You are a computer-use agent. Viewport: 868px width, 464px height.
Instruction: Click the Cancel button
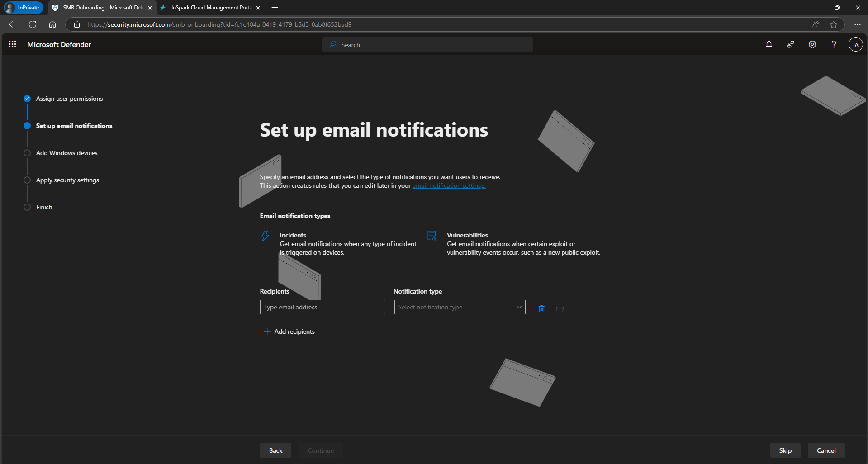click(x=826, y=450)
